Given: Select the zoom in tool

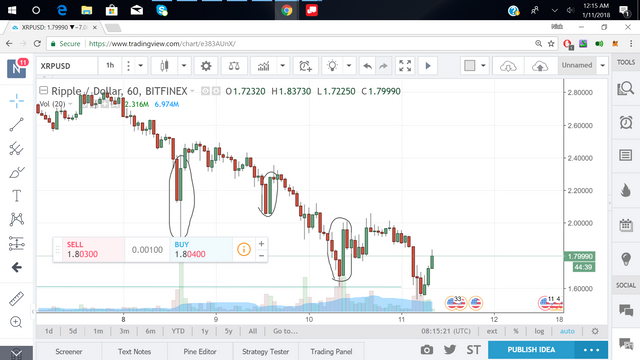Looking at the screenshot, I should 16,322.
